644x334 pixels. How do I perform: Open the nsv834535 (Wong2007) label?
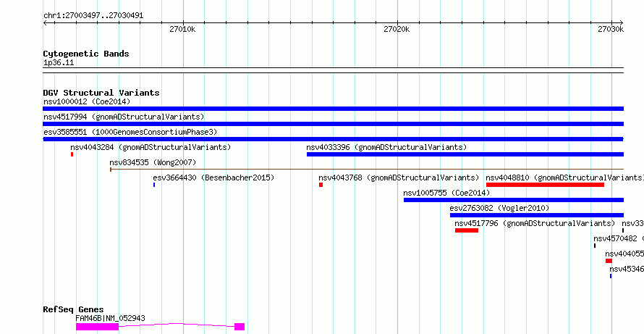(x=153, y=162)
